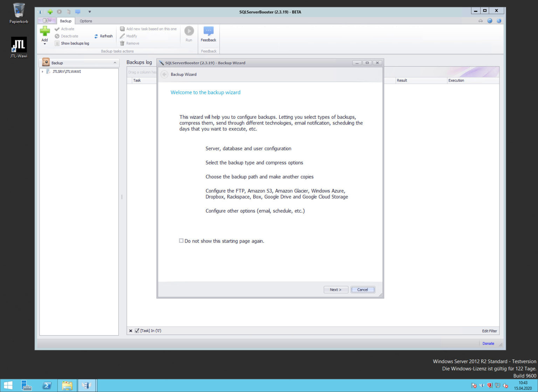Expand the JTLSRV\JTLWAWI tree node

[x=42, y=71]
